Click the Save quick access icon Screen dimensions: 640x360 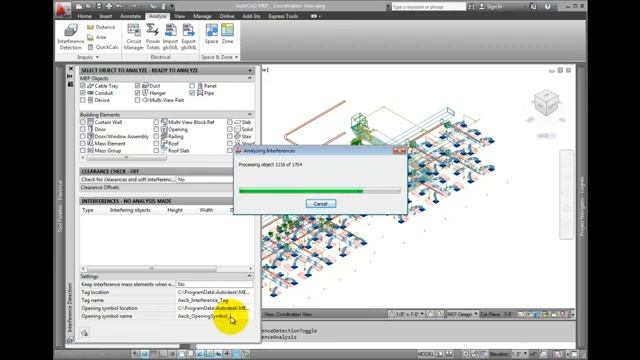[x=99, y=6]
